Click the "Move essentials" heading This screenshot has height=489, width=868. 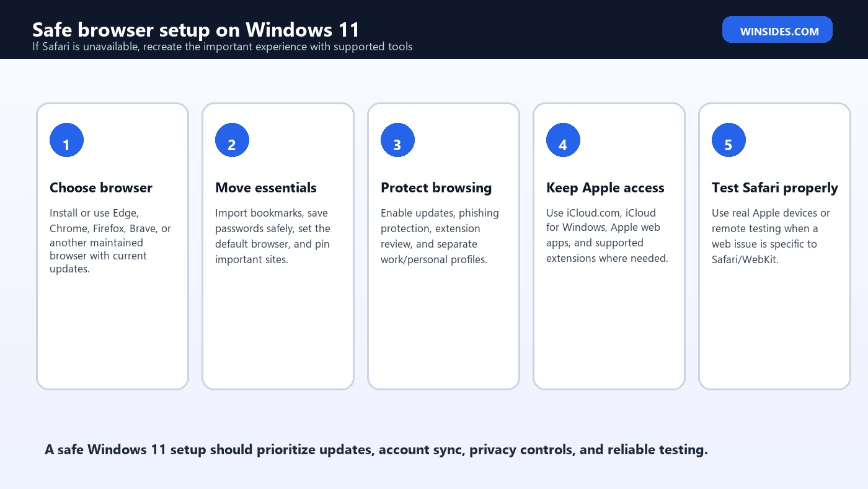(x=266, y=187)
